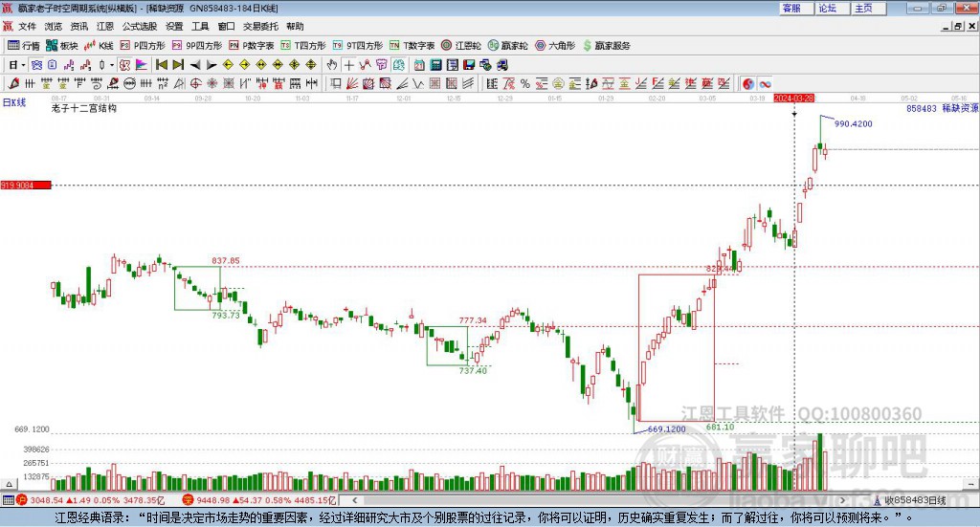Viewport: 980px width, 527px height.
Task: Click the Gann fan lines icon
Action: coord(352,83)
